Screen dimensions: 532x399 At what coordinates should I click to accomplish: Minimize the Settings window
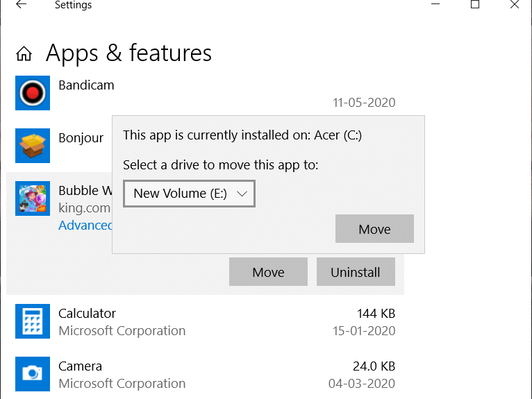point(435,4)
